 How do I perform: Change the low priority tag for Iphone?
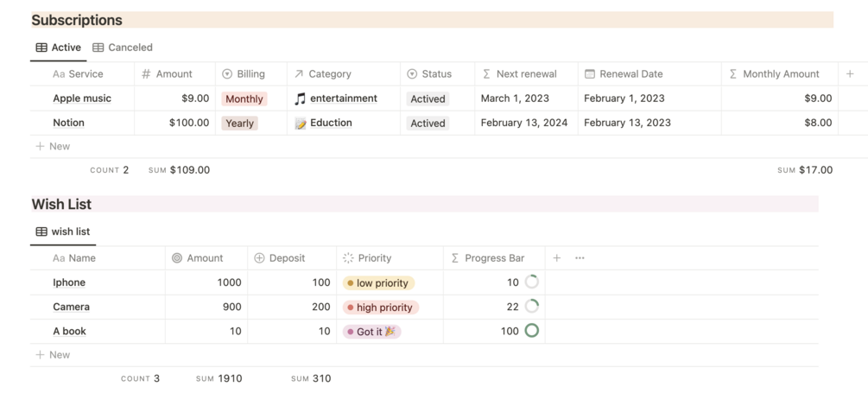[x=378, y=283]
